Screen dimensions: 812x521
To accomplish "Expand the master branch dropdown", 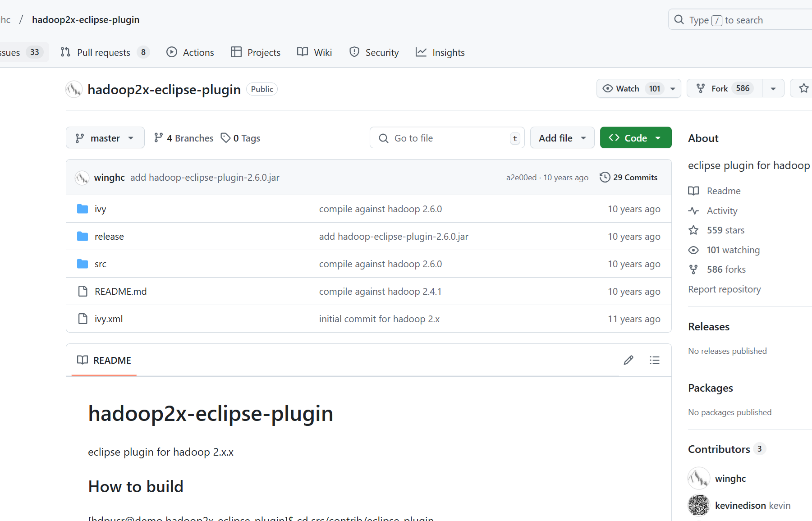I will click(x=105, y=138).
